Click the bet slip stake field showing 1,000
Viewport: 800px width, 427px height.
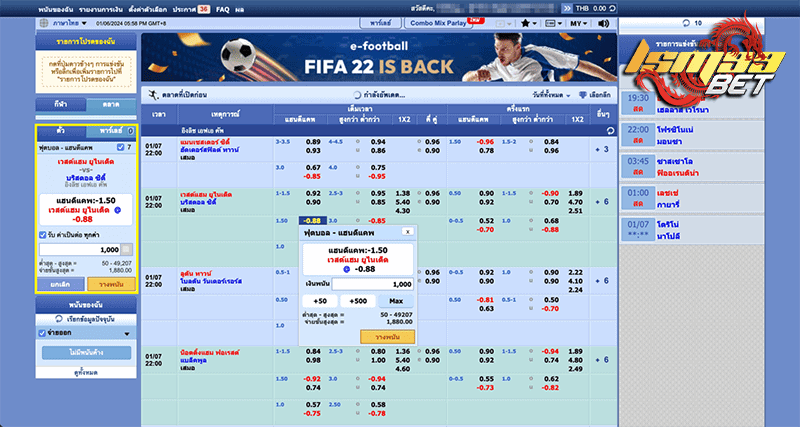(80, 250)
